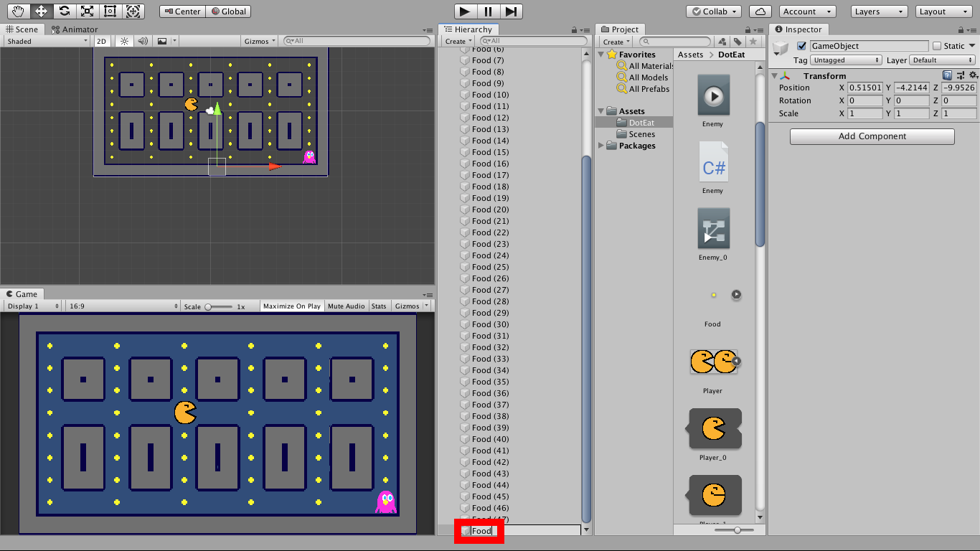
Task: Toggle scene effects image icon
Action: tap(162, 42)
